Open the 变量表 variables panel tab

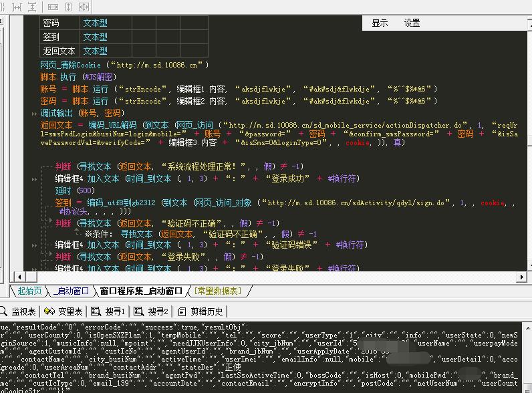64,311
